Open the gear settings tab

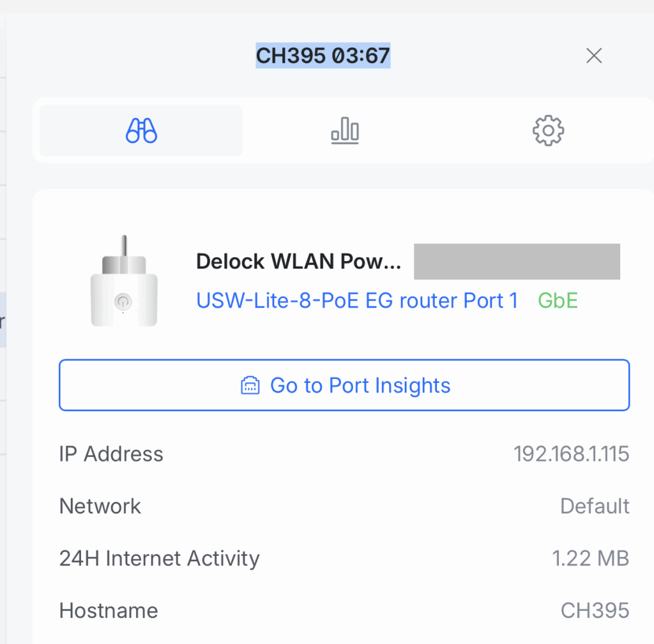click(x=548, y=131)
